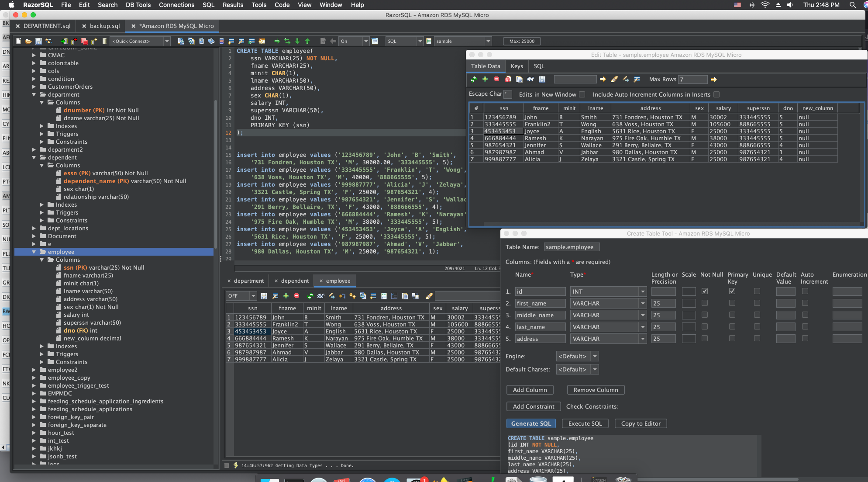Switch to Keys tab in Edit Table window
The height and width of the screenshot is (482, 868).
tap(517, 66)
